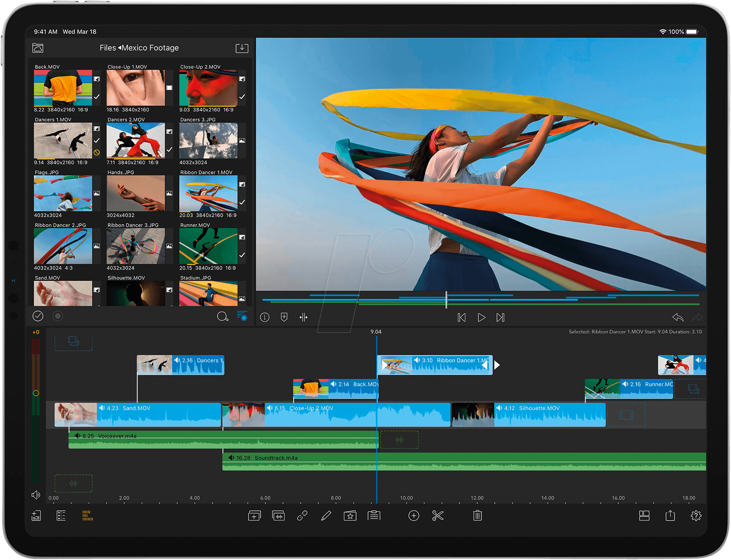The image size is (731, 560).
Task: Select Back.MOV clip on timeline
Action: (336, 389)
